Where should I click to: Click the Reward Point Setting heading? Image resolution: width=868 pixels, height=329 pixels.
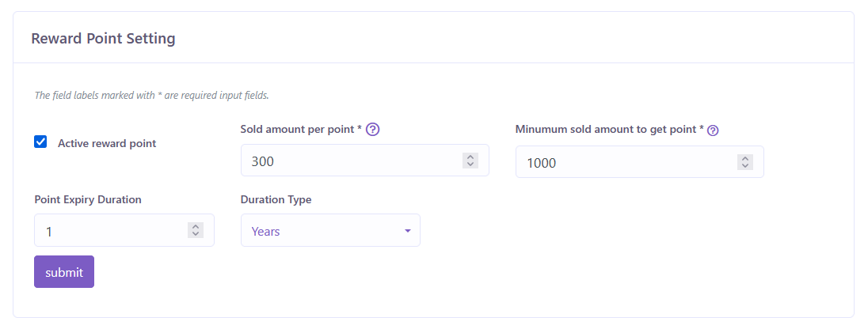click(103, 38)
